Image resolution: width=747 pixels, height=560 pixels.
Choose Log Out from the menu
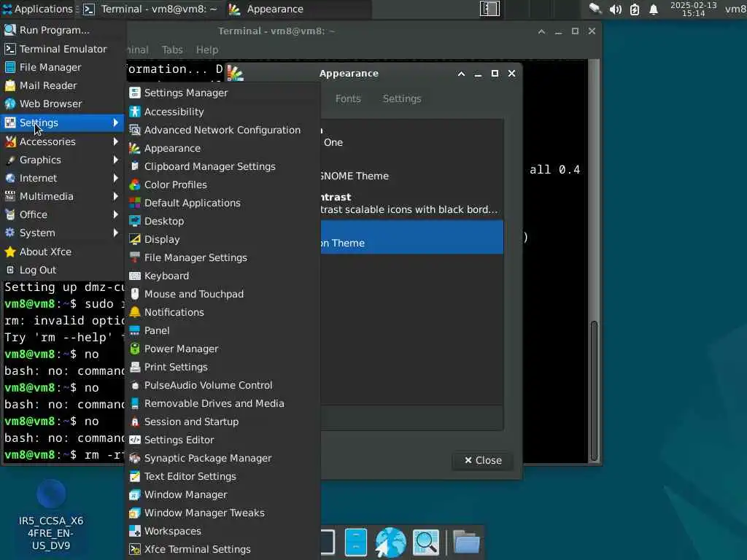click(62, 270)
